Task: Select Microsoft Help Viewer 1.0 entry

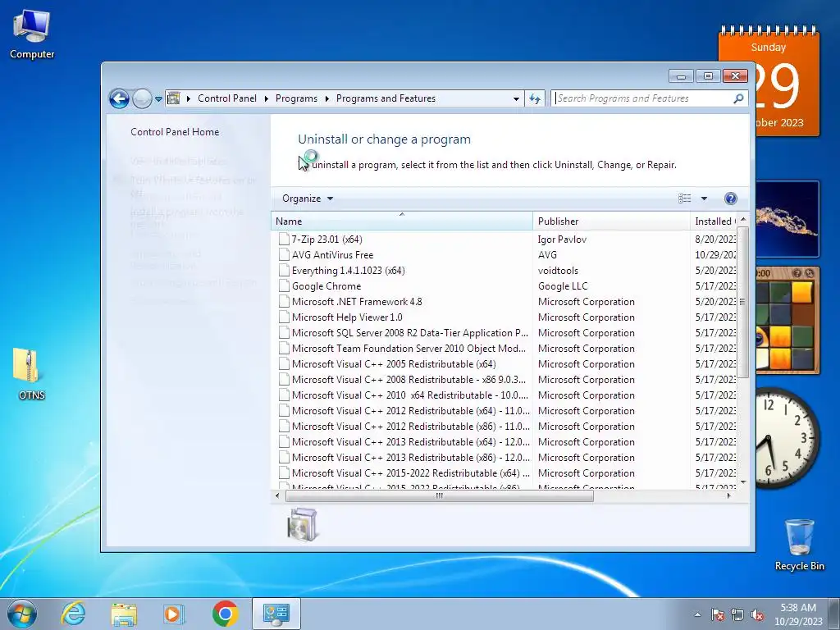Action: pos(347,317)
